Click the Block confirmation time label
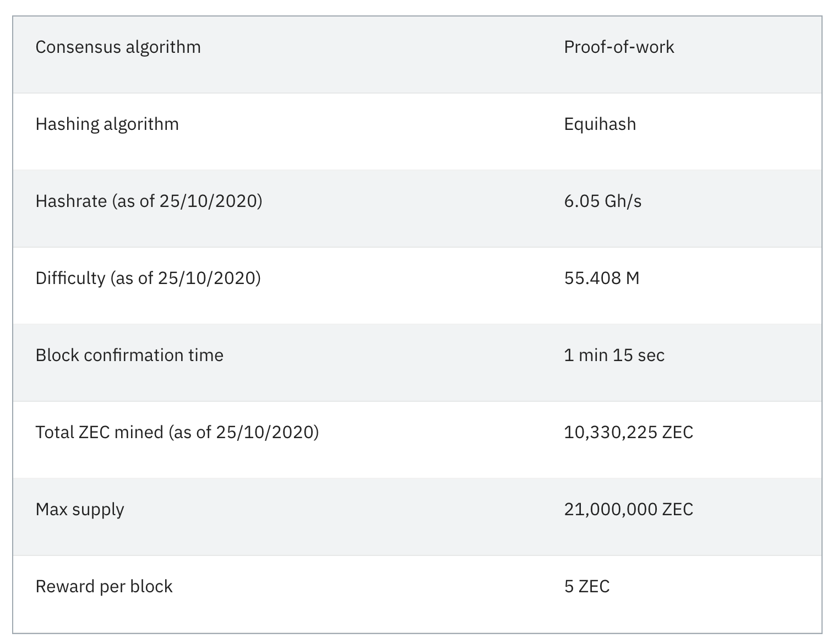The width and height of the screenshot is (838, 644). point(129,355)
